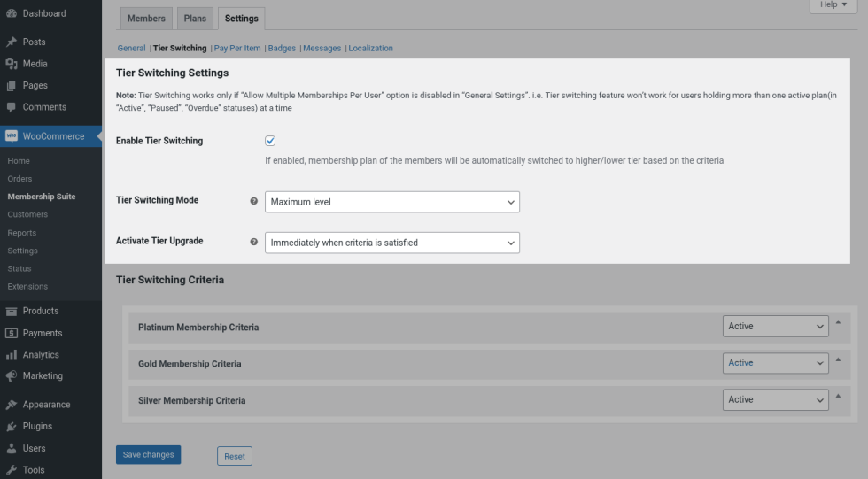Viewport: 868px width, 479px height.
Task: Collapse the Silver Membership Criteria panel
Action: tap(839, 396)
